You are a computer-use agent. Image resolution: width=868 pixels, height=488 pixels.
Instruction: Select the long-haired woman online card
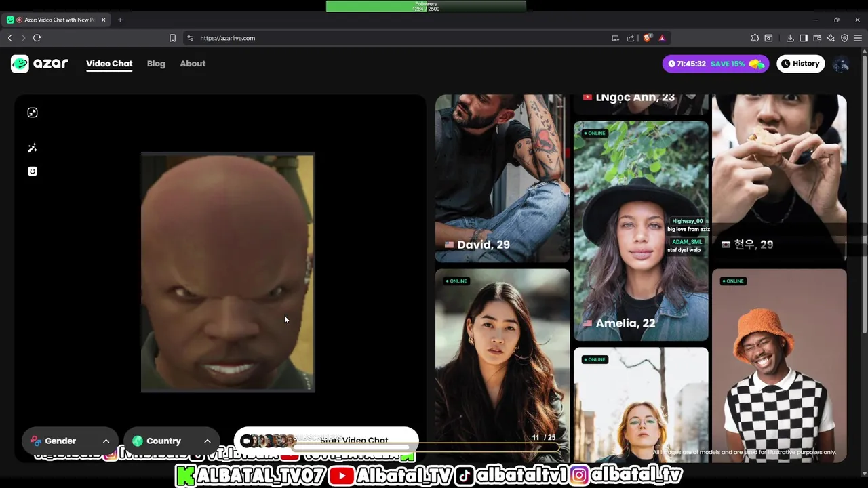[502, 366]
